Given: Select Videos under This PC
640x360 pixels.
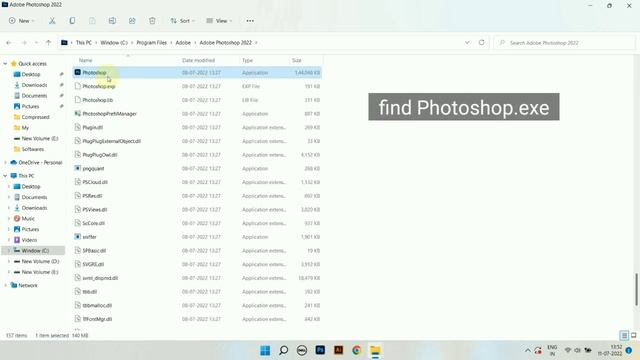Looking at the screenshot, I should tap(29, 240).
